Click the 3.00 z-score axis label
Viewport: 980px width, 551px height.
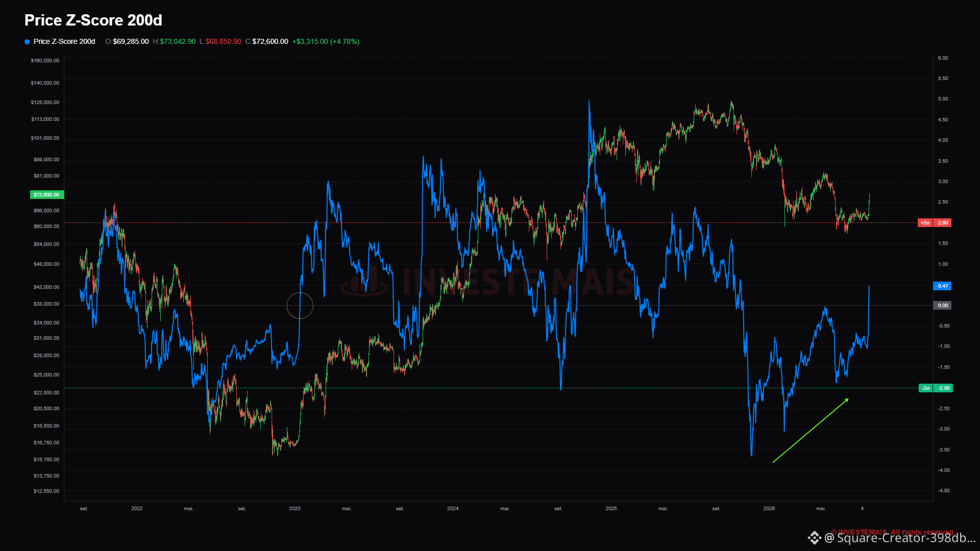coord(943,182)
